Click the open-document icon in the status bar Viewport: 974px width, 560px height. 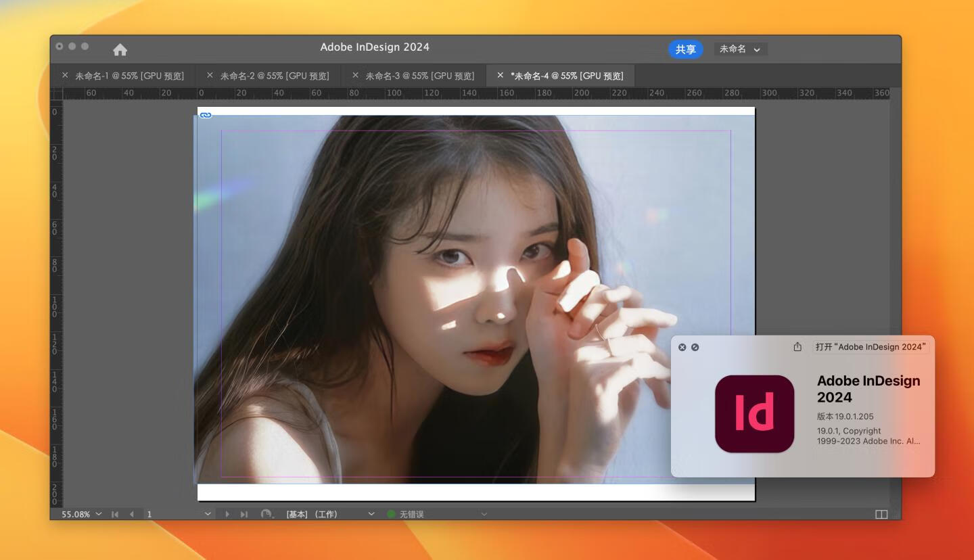[x=266, y=514]
